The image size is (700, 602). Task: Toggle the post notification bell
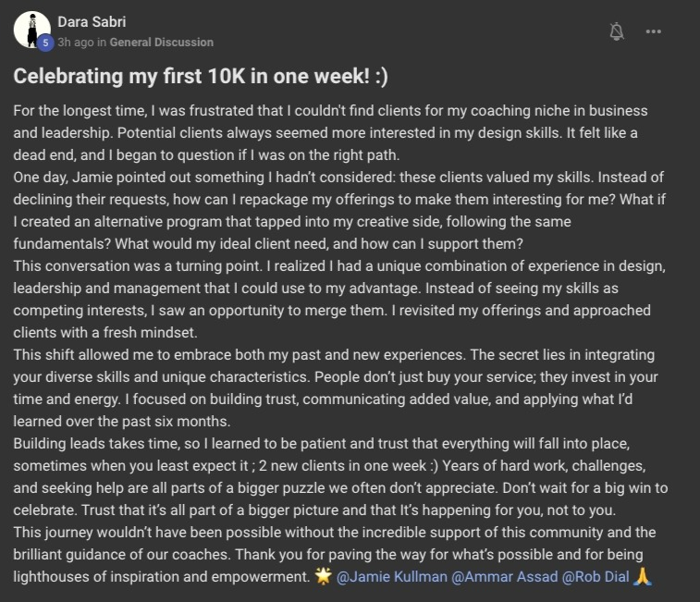[x=617, y=31]
